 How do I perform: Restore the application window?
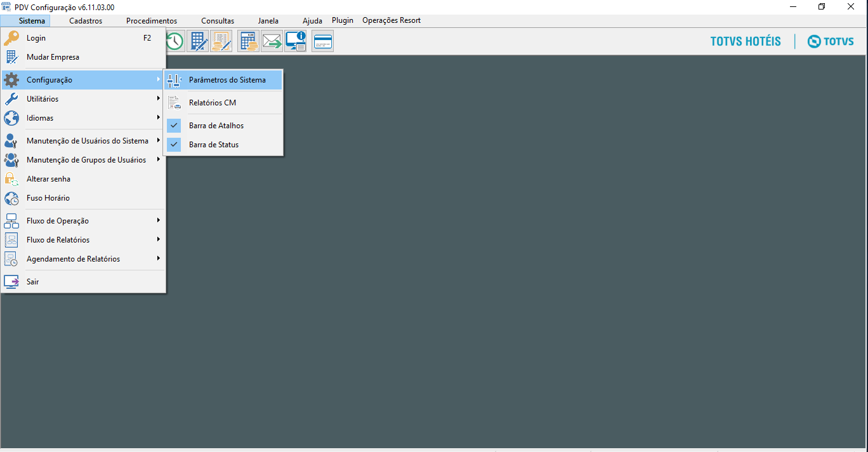click(822, 7)
